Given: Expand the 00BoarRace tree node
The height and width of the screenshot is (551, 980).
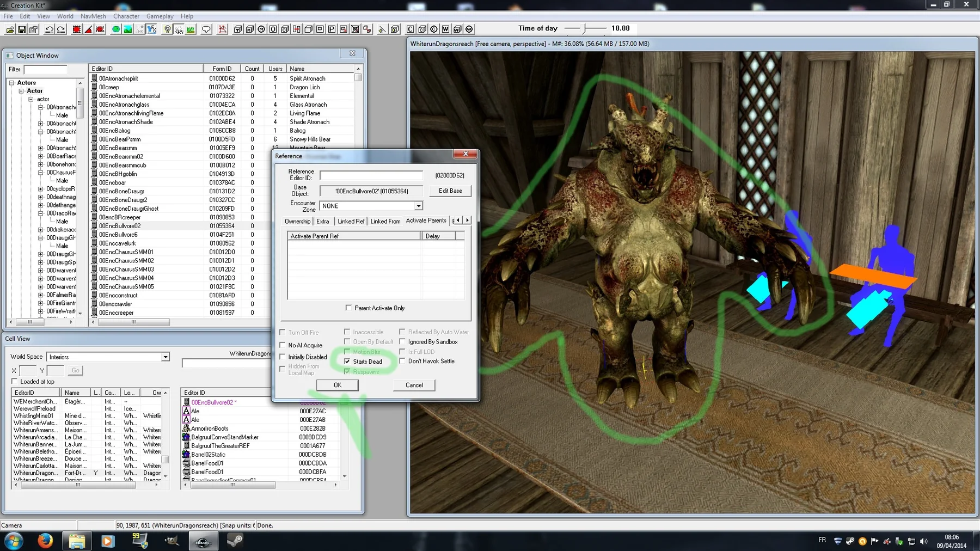Looking at the screenshot, I should [x=41, y=156].
